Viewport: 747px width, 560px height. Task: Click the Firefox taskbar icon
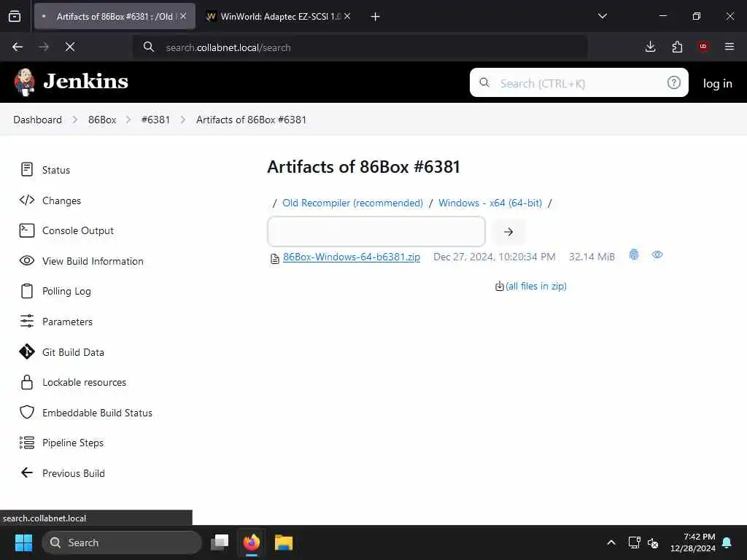pos(252,542)
